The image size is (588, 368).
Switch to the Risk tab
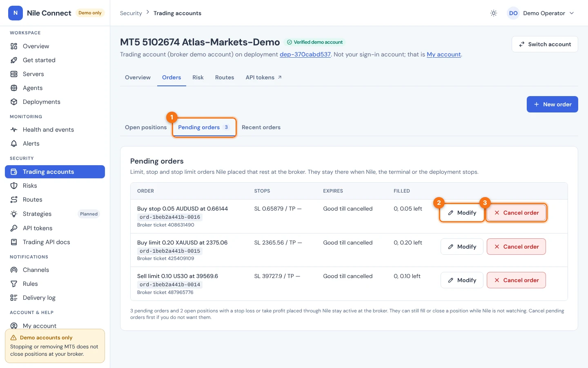click(198, 77)
